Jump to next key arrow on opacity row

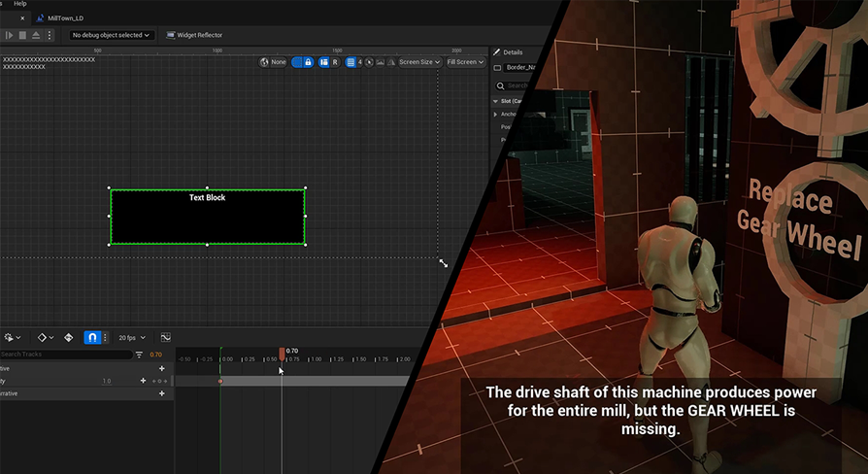click(x=165, y=381)
